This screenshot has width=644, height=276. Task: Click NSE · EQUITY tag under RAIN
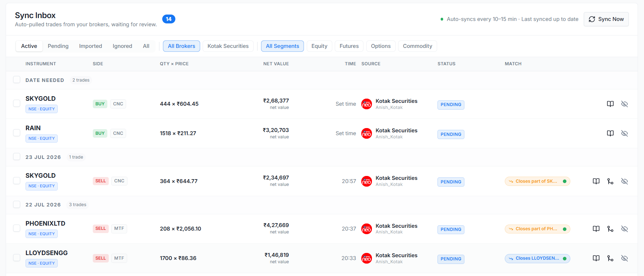(x=41, y=138)
